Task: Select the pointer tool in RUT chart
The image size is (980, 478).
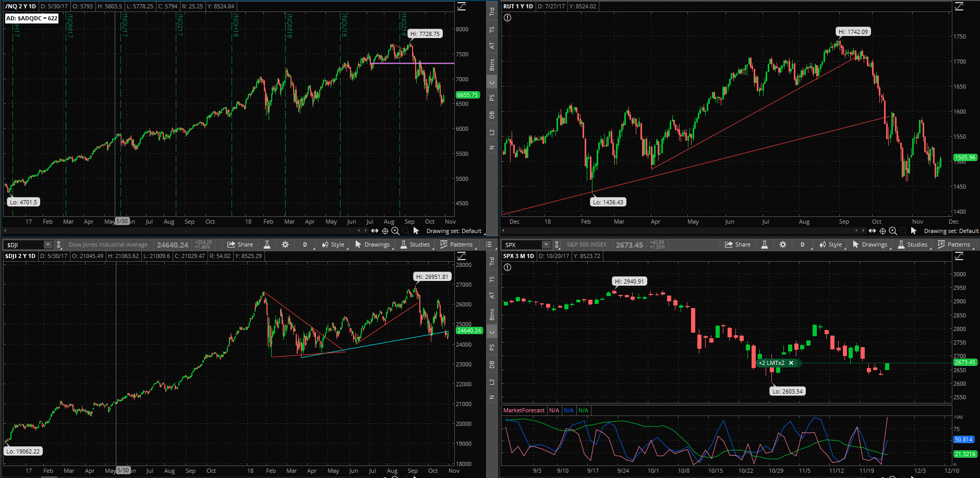Action: coord(914,230)
